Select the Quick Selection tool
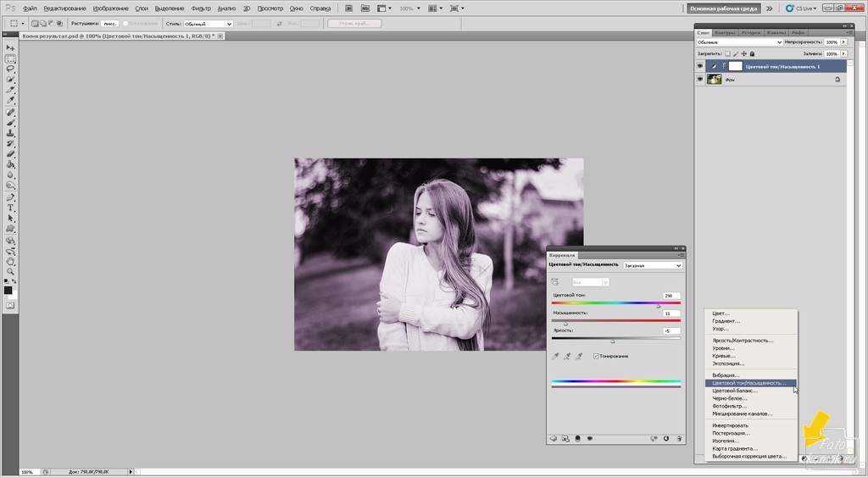This screenshot has width=868, height=477. (x=10, y=80)
